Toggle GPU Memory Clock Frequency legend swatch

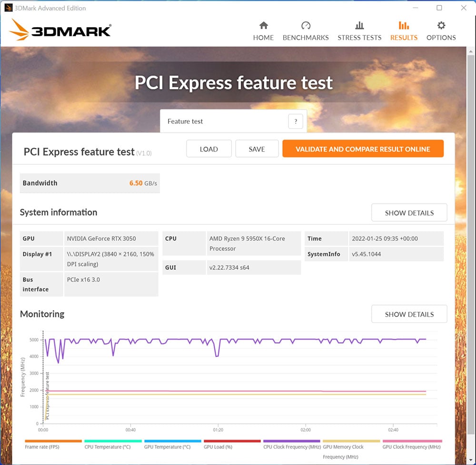[352, 441]
